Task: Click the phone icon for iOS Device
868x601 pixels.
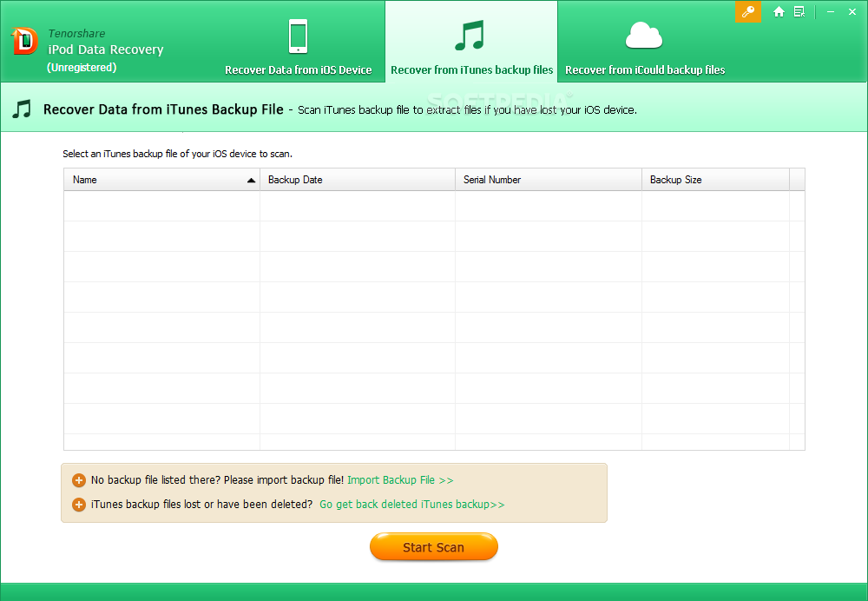Action: tap(299, 36)
